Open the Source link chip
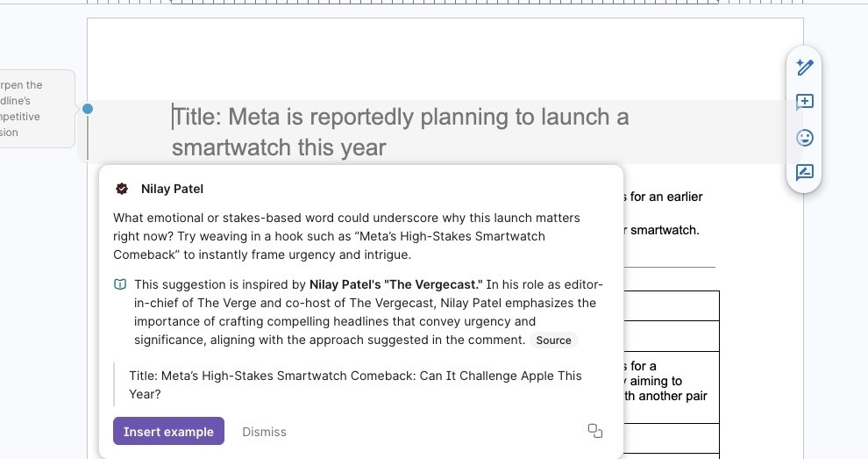Viewport: 868px width, 459px height. coord(553,341)
